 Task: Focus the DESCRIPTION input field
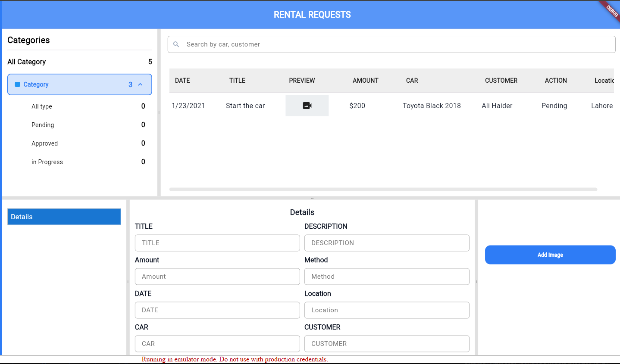click(387, 243)
